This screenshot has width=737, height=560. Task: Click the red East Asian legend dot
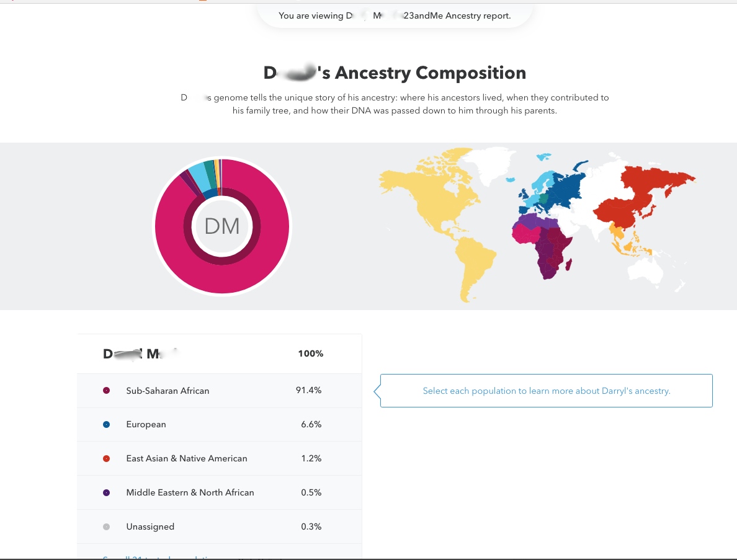pyautogui.click(x=106, y=459)
